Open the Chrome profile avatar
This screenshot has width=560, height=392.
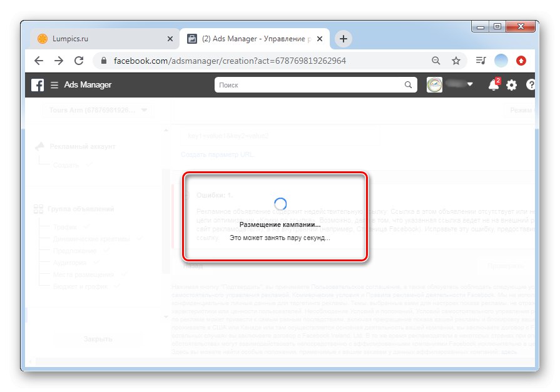pos(501,61)
